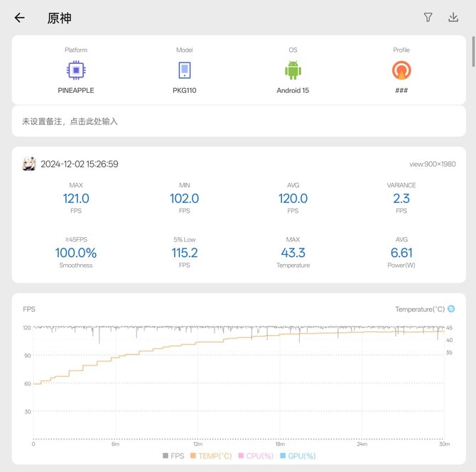Viewport: 476px width, 472px height.
Task: Click the download icon
Action: pos(453,18)
